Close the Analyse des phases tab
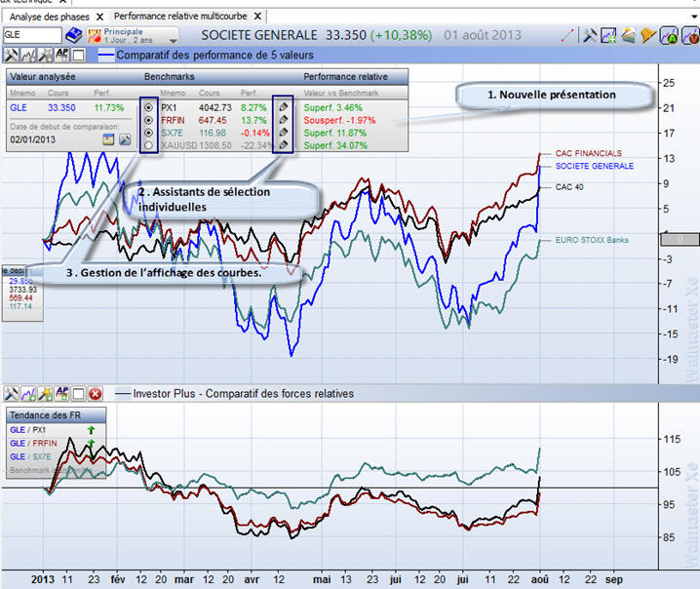Screen dimensions: 700x589 point(100,17)
